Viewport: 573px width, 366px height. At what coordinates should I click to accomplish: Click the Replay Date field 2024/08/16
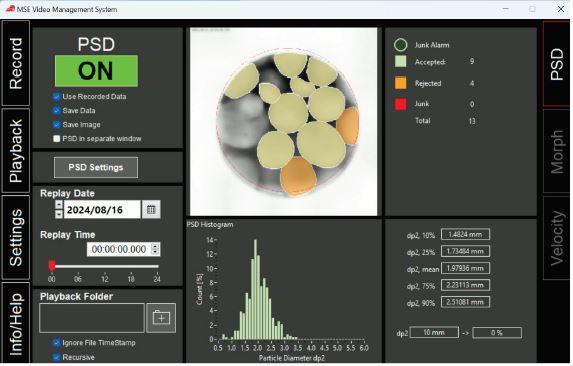[102, 210]
